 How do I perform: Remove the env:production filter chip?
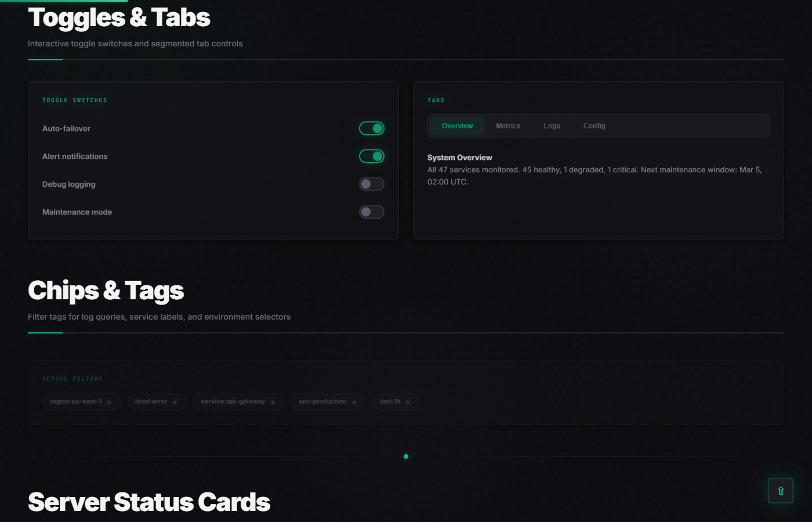coord(354,402)
